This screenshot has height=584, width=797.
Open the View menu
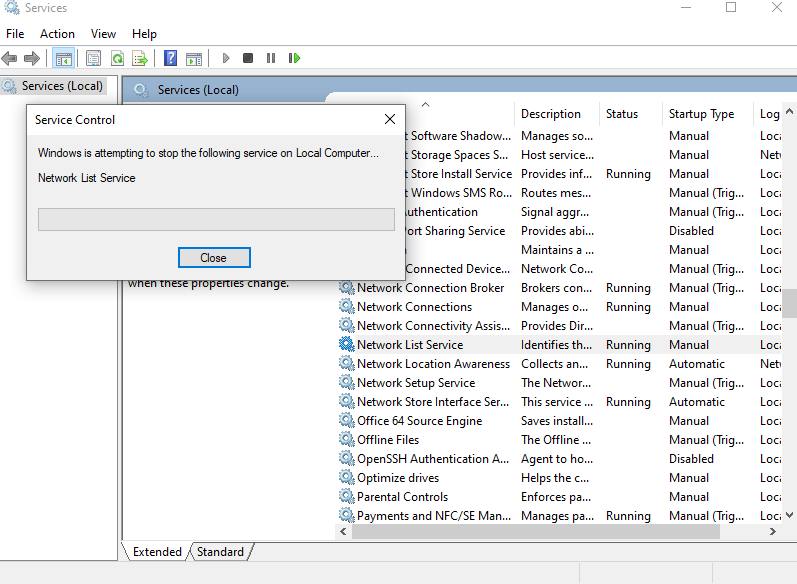(x=103, y=34)
